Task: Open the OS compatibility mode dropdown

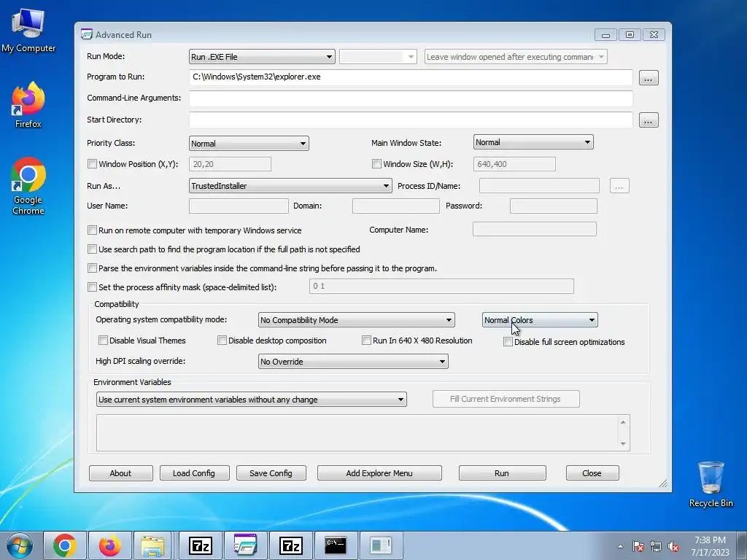Action: 356,320
